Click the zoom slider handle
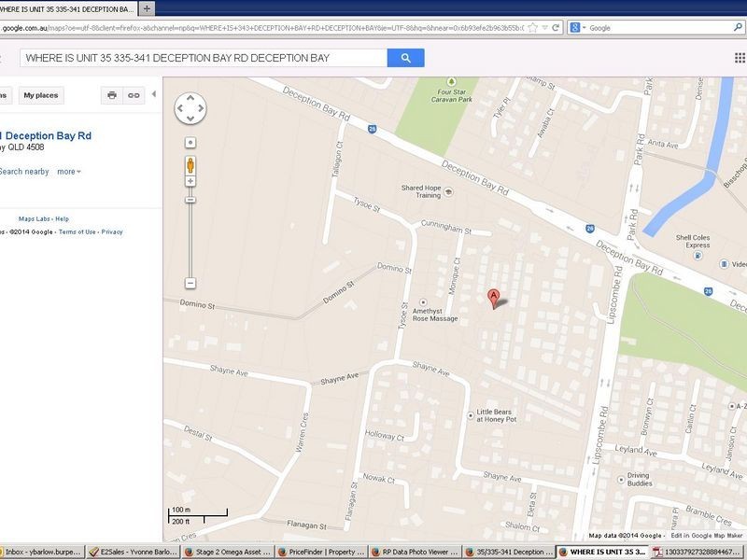Image resolution: width=747 pixels, height=560 pixels. [190, 200]
